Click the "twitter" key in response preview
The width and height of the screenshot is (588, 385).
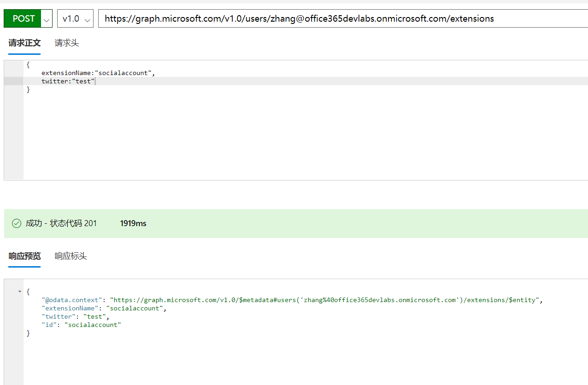click(x=59, y=317)
